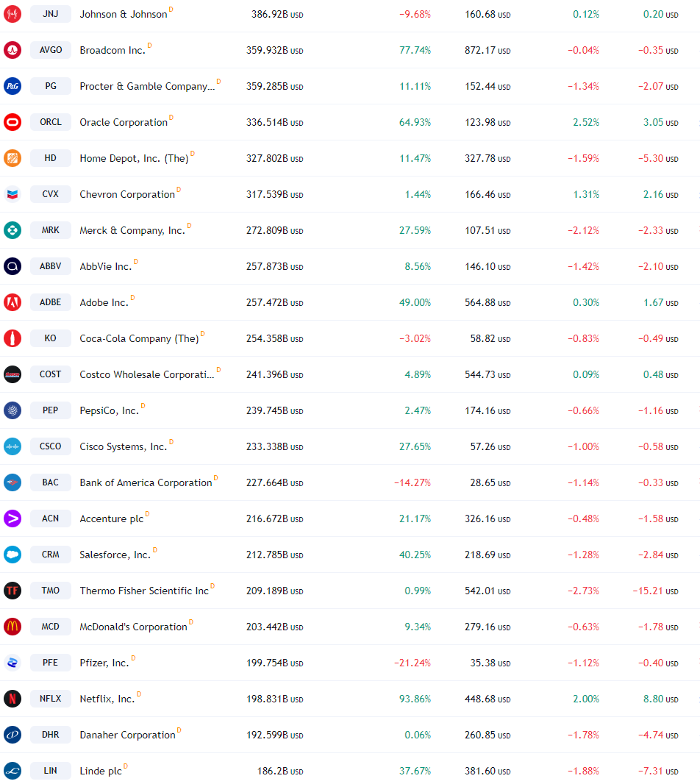Screen dimensions: 700x784
Task: Click the Bank of America logo icon
Action: pyautogui.click(x=12, y=482)
